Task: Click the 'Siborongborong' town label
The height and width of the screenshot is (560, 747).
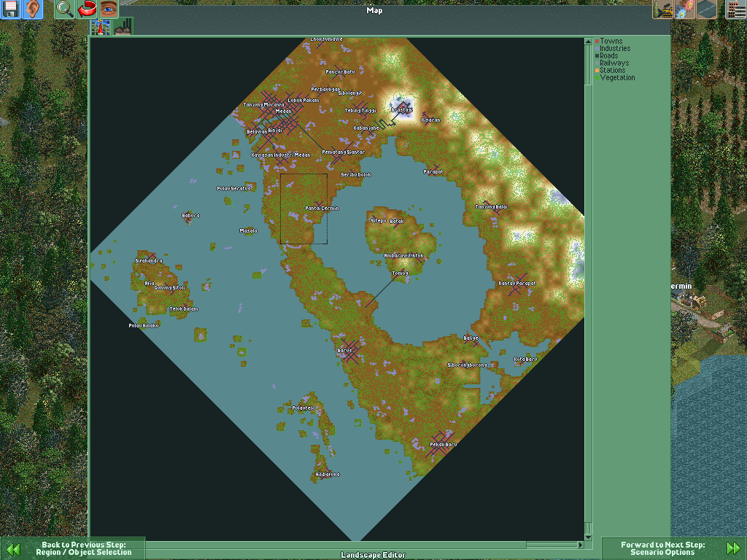Action: click(x=468, y=365)
